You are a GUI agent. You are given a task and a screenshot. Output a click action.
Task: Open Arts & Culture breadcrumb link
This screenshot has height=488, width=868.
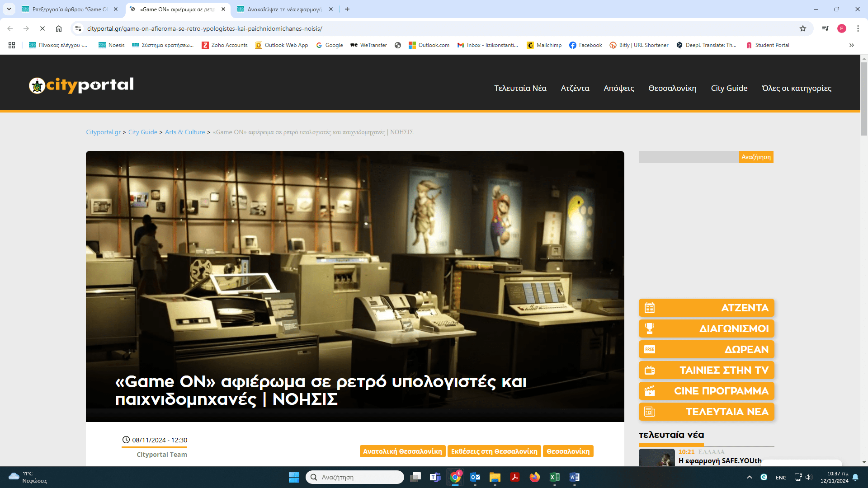(x=185, y=132)
